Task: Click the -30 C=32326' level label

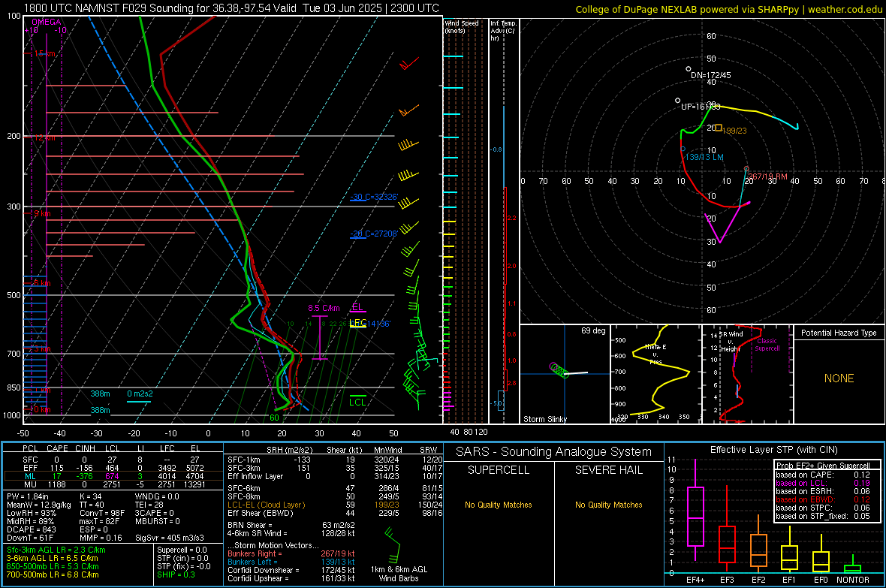Action: (374, 197)
